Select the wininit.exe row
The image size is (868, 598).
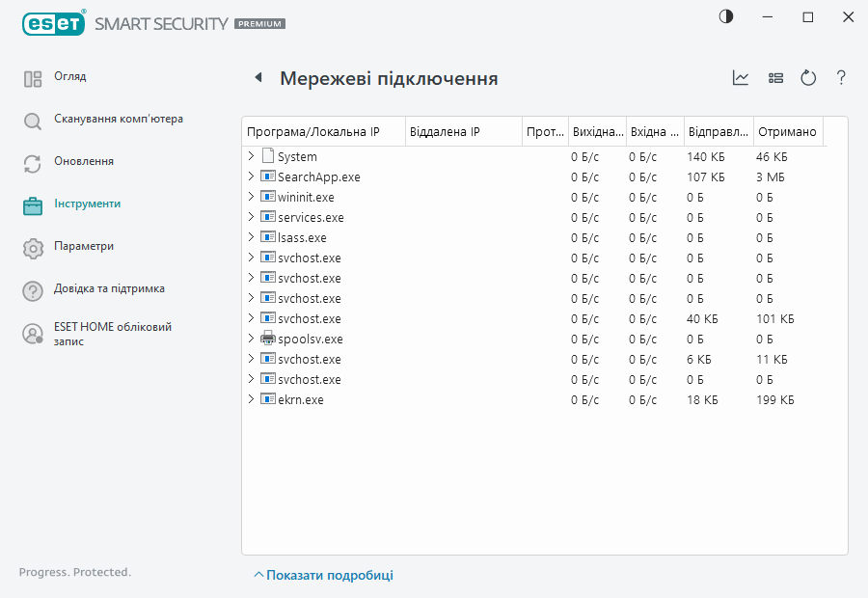(x=306, y=197)
